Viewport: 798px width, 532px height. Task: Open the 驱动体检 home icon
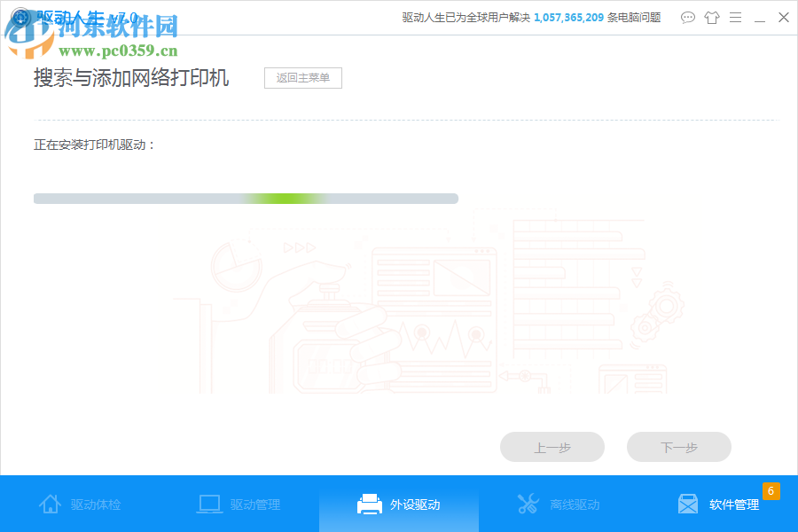point(51,504)
